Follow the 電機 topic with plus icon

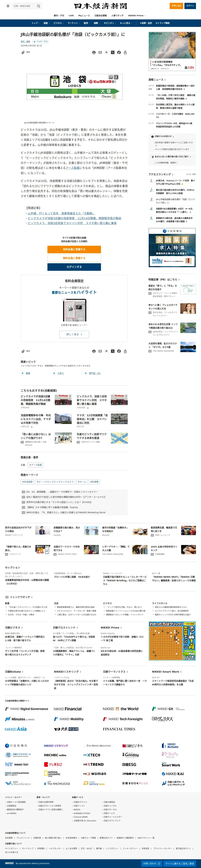[23, 373]
